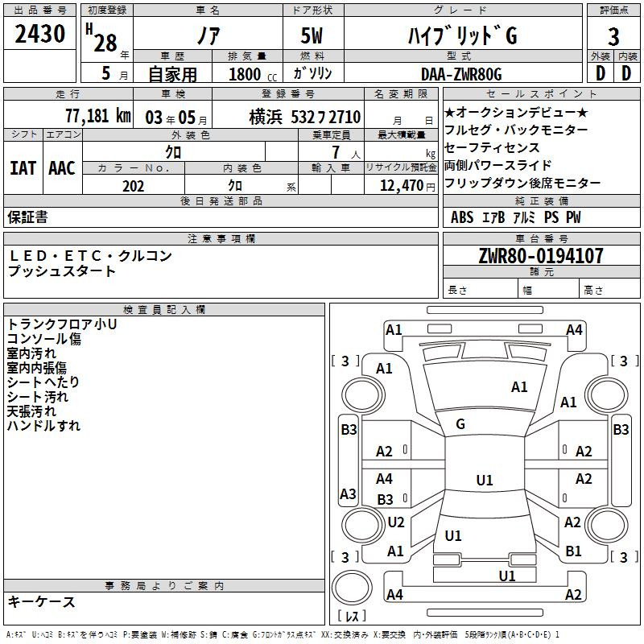Click the shift type IAT
The width and height of the screenshot is (644, 644).
pos(23,168)
